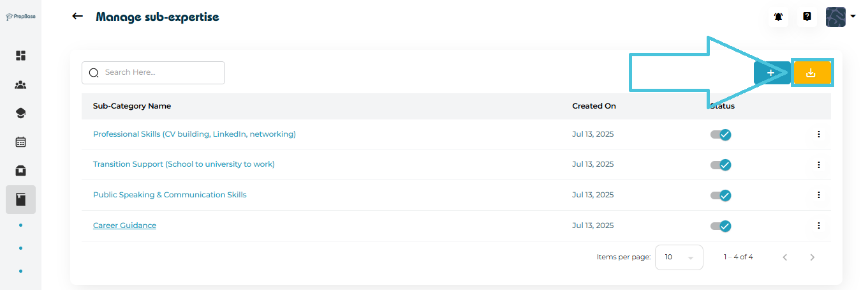Click the Search Here input field

159,72
